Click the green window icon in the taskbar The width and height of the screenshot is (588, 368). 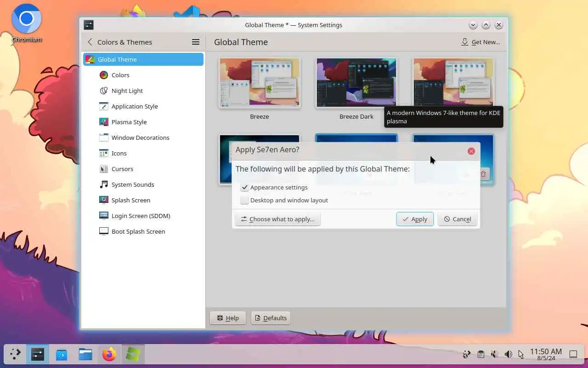point(133,354)
